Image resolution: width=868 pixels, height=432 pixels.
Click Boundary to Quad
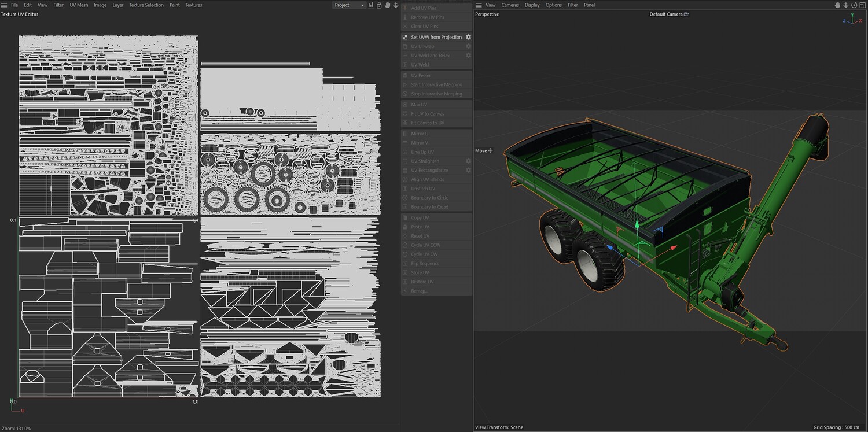pyautogui.click(x=437, y=207)
